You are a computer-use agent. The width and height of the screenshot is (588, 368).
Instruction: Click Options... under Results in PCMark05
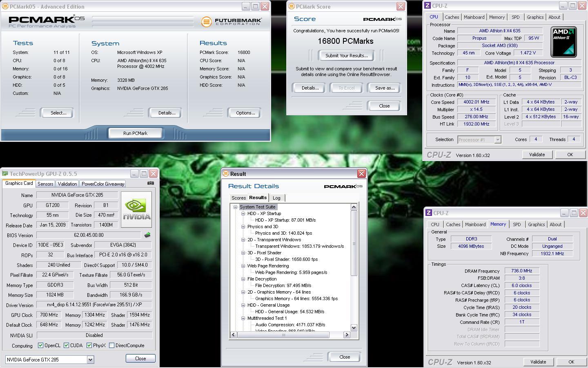point(245,113)
